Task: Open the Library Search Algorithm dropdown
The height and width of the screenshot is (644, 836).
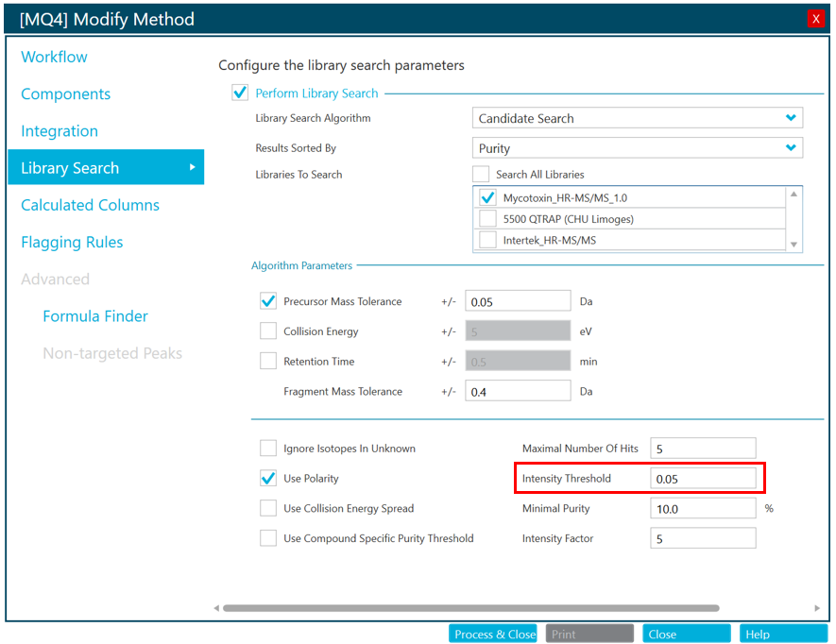Action: click(x=638, y=119)
